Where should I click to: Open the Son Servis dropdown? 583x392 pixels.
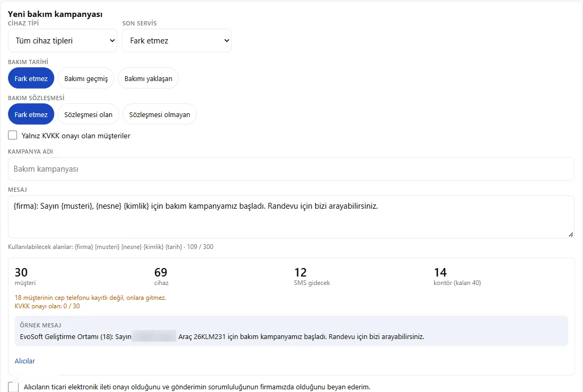[176, 40]
